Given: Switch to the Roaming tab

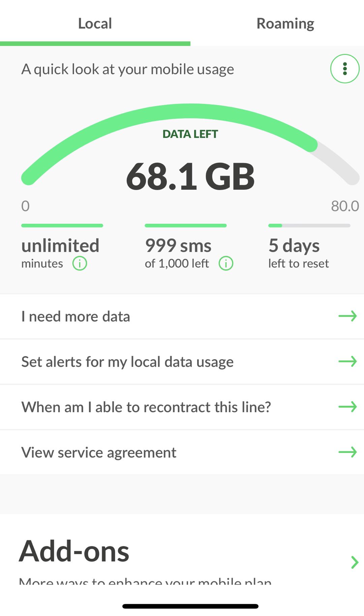Looking at the screenshot, I should 285,24.
